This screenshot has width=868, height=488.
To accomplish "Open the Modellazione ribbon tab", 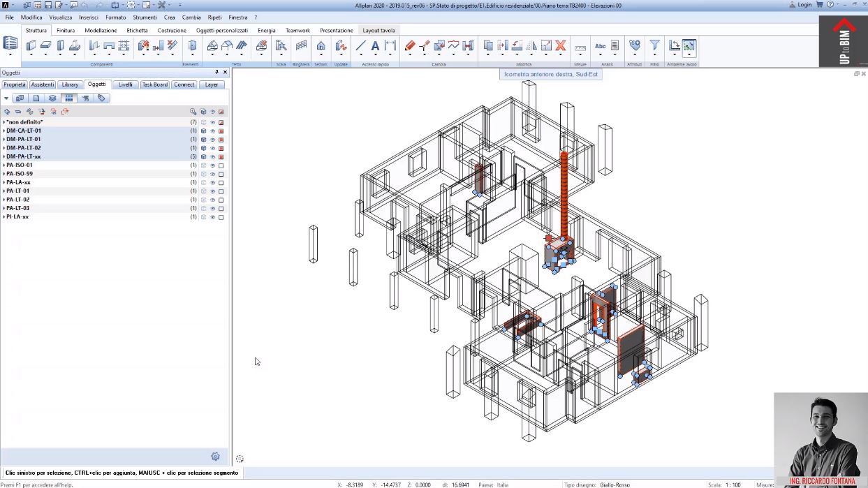I will [101, 31].
